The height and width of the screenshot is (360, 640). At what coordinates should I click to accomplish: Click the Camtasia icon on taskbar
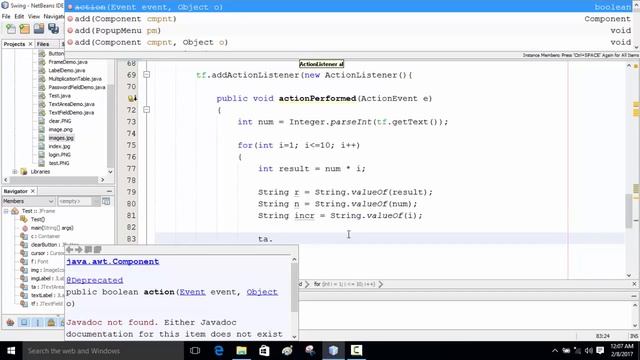click(356, 351)
